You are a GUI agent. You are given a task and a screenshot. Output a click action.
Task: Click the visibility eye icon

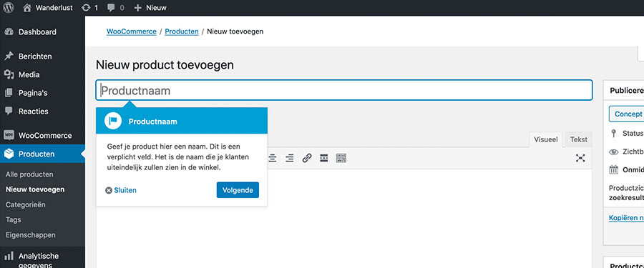pos(614,152)
